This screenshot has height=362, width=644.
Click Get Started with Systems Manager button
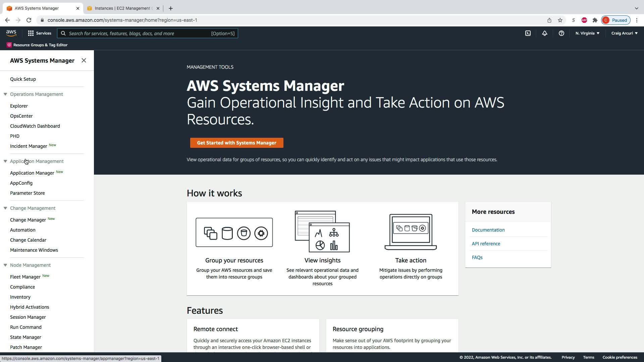(236, 143)
